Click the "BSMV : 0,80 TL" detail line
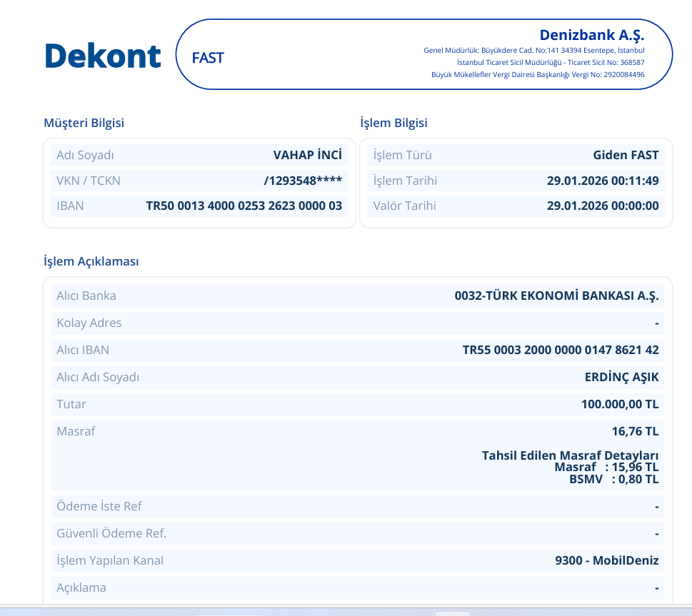This screenshot has height=616, width=692. 614,479
